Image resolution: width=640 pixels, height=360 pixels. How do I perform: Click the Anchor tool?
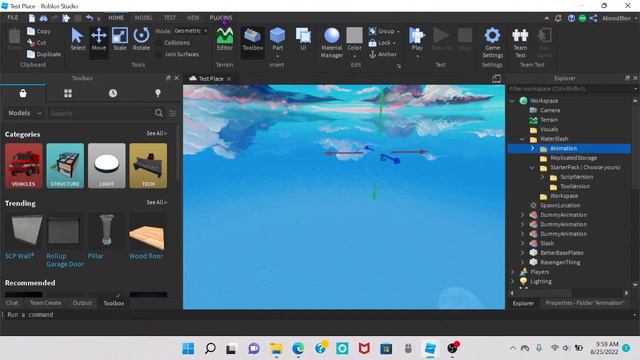[x=383, y=54]
